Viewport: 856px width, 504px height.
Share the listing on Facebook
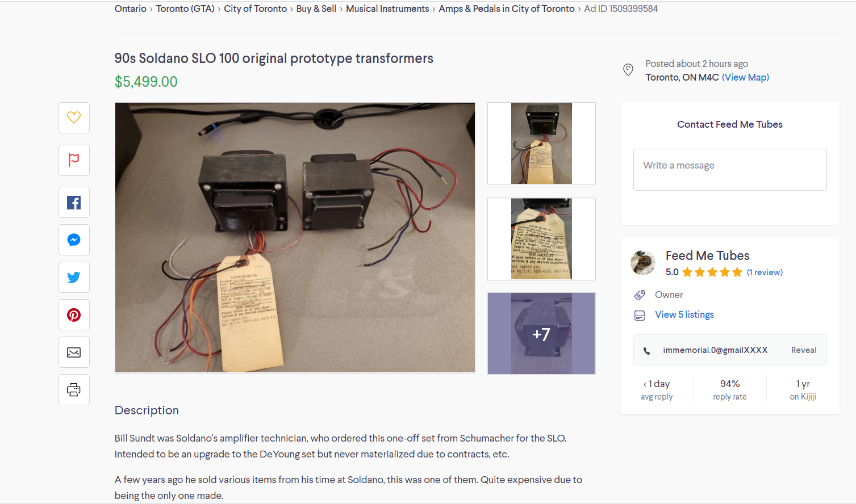point(74,203)
